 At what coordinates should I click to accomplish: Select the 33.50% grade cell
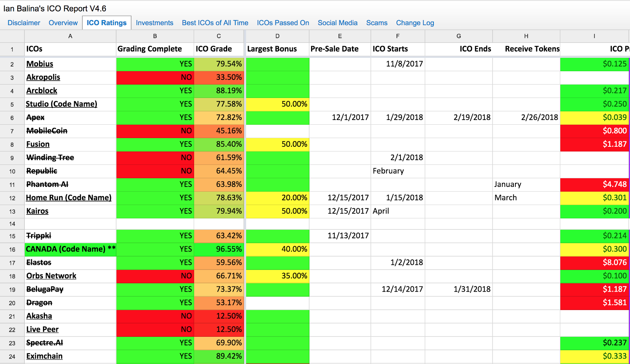click(219, 77)
